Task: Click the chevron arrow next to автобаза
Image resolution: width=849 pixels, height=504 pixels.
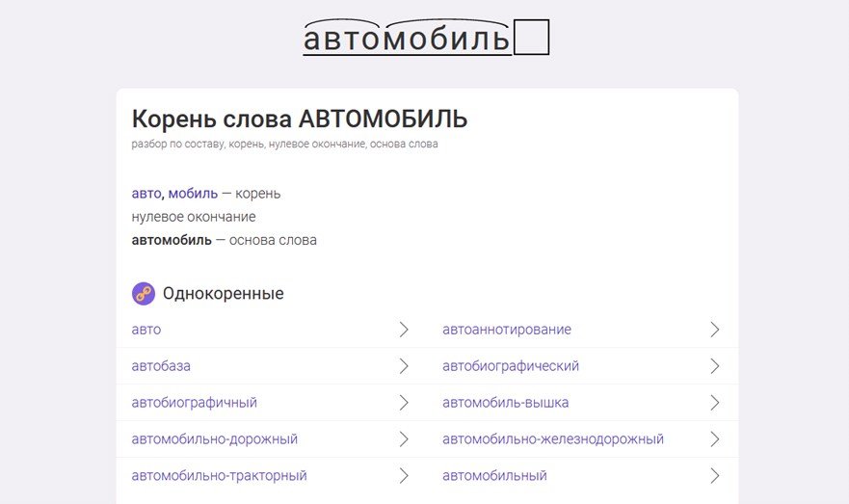Action: (404, 366)
